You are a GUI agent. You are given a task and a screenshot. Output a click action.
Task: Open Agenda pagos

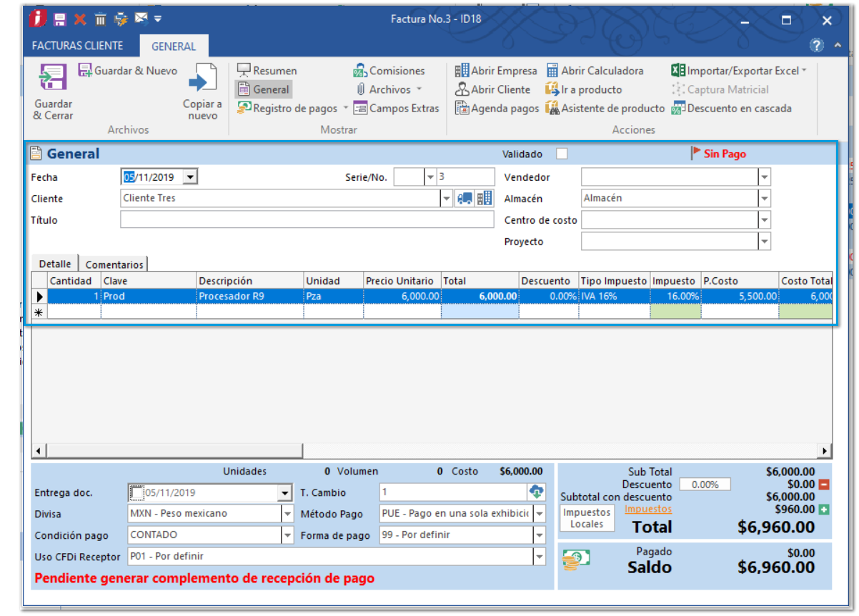click(x=497, y=109)
